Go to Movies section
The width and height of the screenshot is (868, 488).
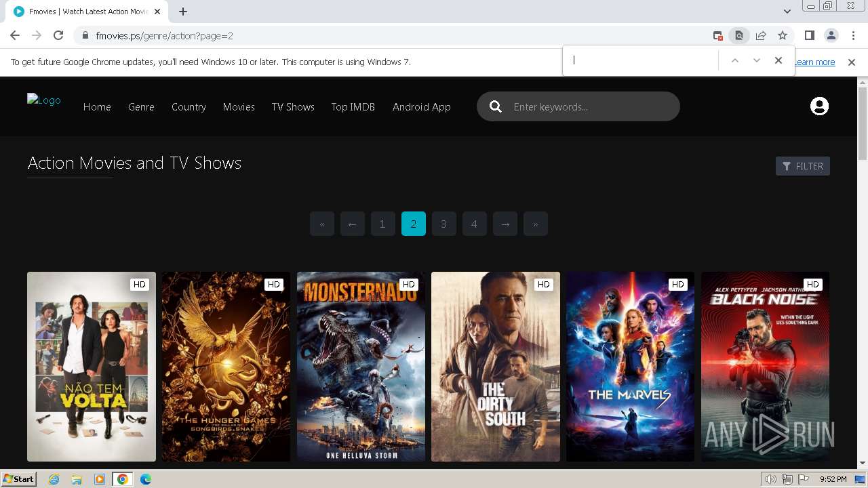[x=239, y=106]
